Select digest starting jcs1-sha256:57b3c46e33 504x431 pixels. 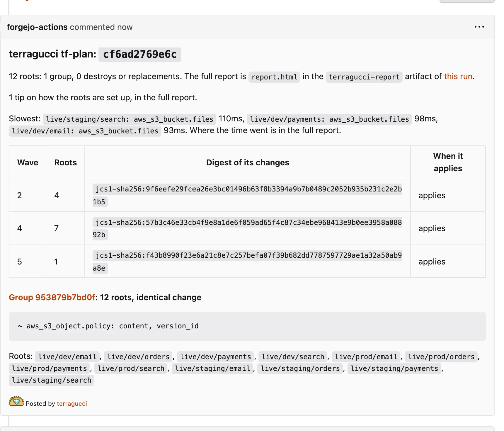click(x=247, y=228)
